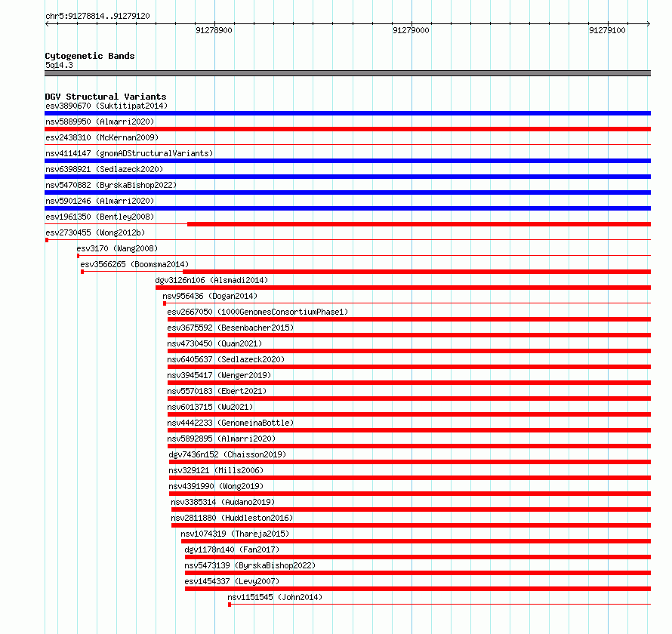
Task: Open nsv329121 (Mills2006) label
Action: click(216, 470)
